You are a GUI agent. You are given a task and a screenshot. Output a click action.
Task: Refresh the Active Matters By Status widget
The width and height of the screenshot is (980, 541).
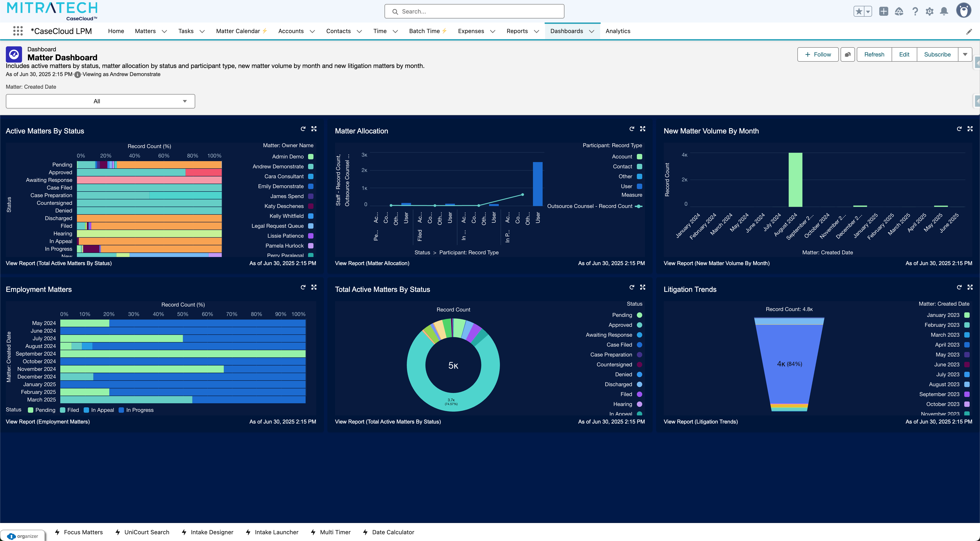(x=303, y=129)
